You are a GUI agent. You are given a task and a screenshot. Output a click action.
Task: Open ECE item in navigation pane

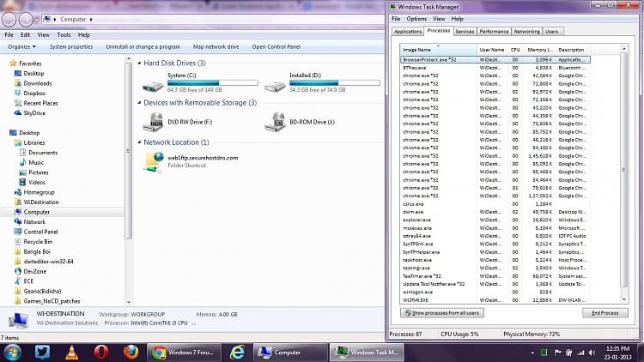tap(28, 281)
